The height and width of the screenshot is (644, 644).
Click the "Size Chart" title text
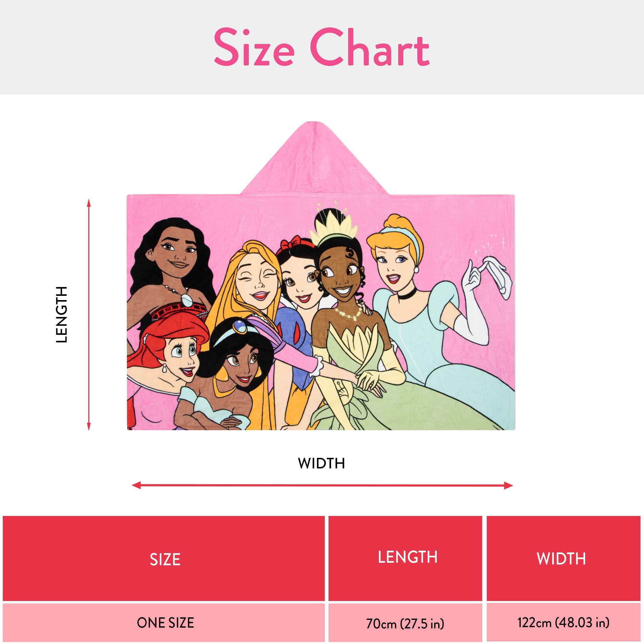coord(322,48)
